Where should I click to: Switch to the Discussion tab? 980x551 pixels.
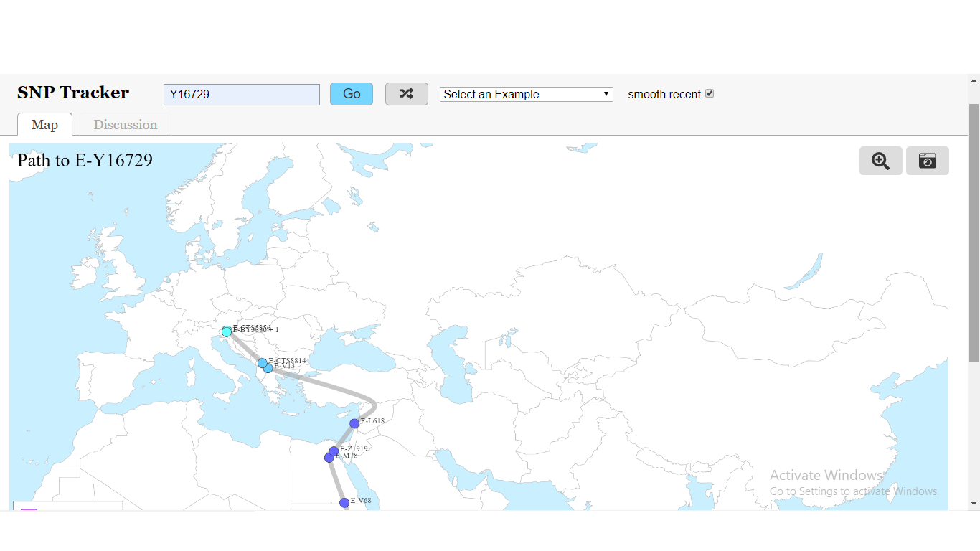pyautogui.click(x=125, y=124)
